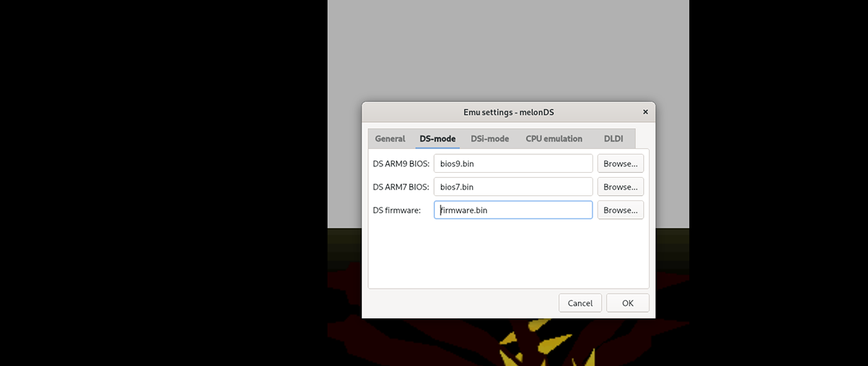Click the empty area below the firmware row
The width and height of the screenshot is (868, 366).
[509, 255]
